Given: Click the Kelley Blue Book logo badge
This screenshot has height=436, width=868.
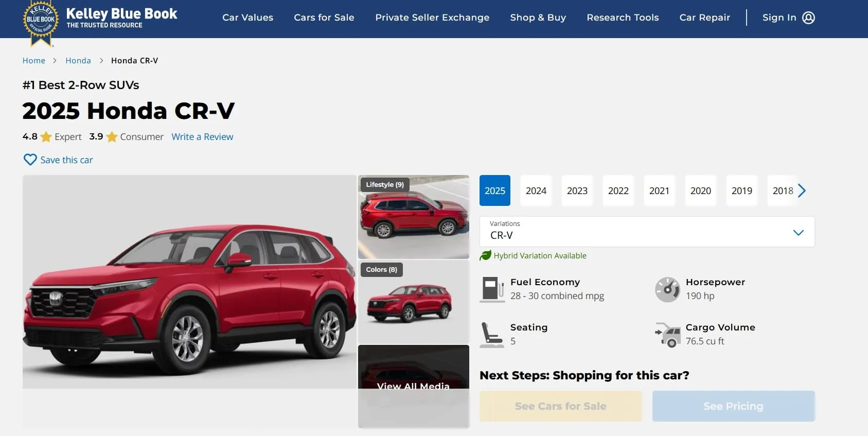Looking at the screenshot, I should pos(41,22).
